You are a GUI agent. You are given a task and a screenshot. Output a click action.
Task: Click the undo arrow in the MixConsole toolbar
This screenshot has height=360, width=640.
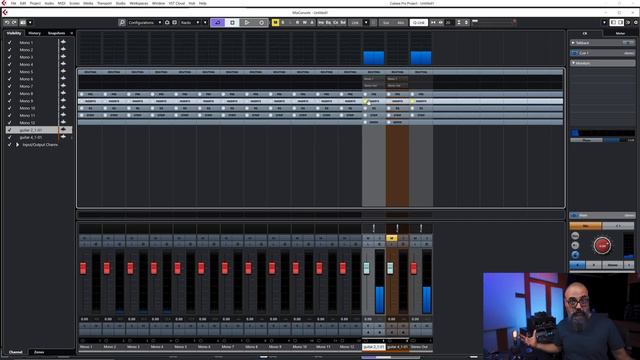pyautogui.click(x=7, y=22)
